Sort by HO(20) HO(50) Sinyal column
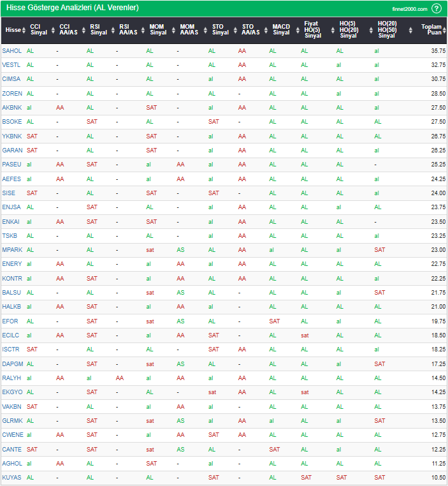The height and width of the screenshot is (486, 448). point(386,30)
